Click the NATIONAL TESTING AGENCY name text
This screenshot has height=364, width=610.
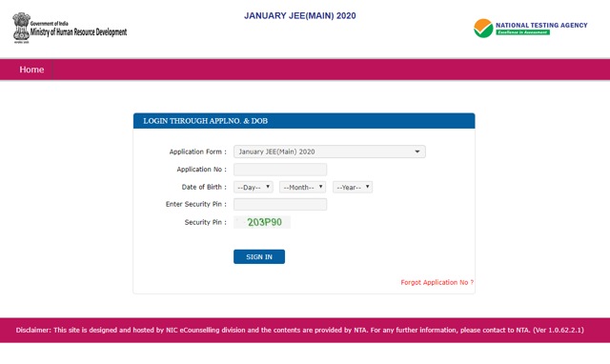pos(541,26)
